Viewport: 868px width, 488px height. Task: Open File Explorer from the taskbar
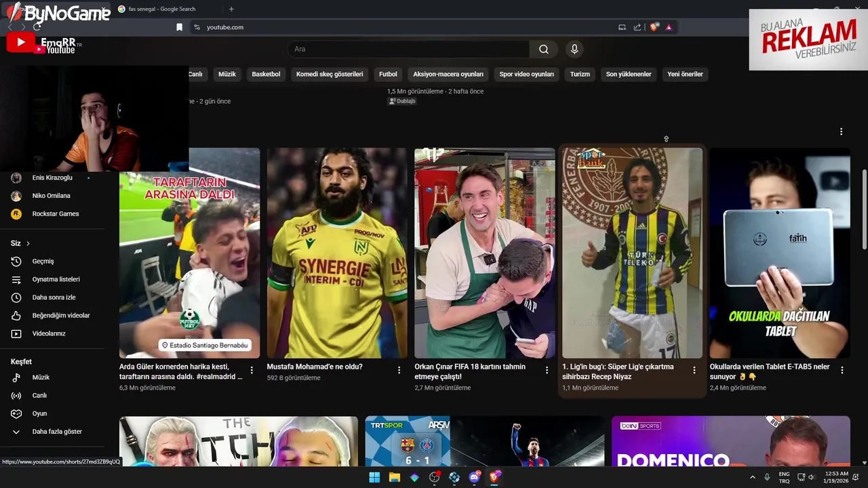tap(394, 477)
